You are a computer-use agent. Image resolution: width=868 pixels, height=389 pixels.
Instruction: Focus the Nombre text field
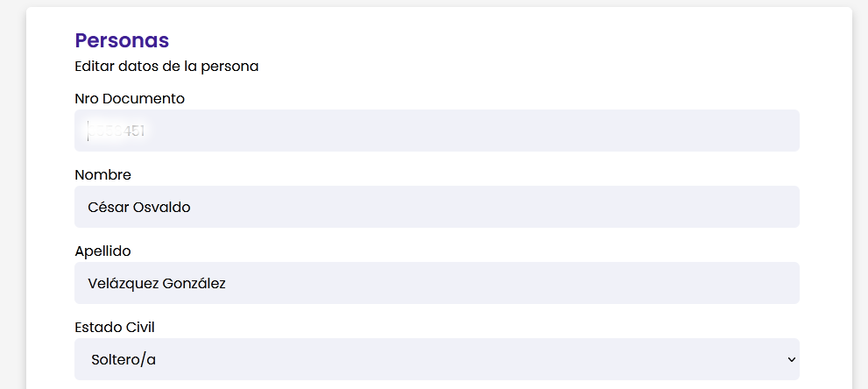(x=436, y=207)
